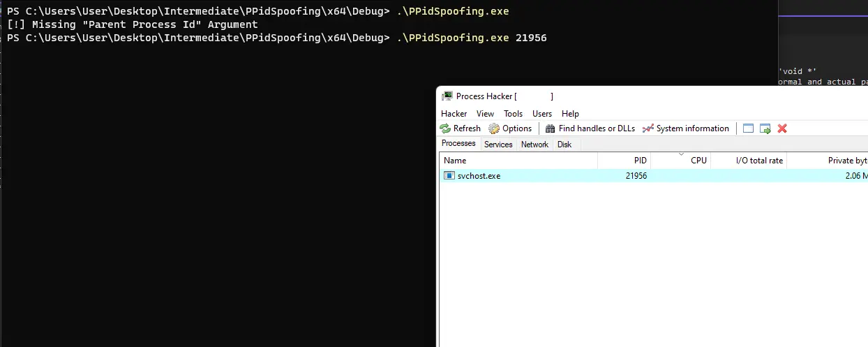Switch to the Disk tab
The width and height of the screenshot is (868, 347).
point(564,145)
